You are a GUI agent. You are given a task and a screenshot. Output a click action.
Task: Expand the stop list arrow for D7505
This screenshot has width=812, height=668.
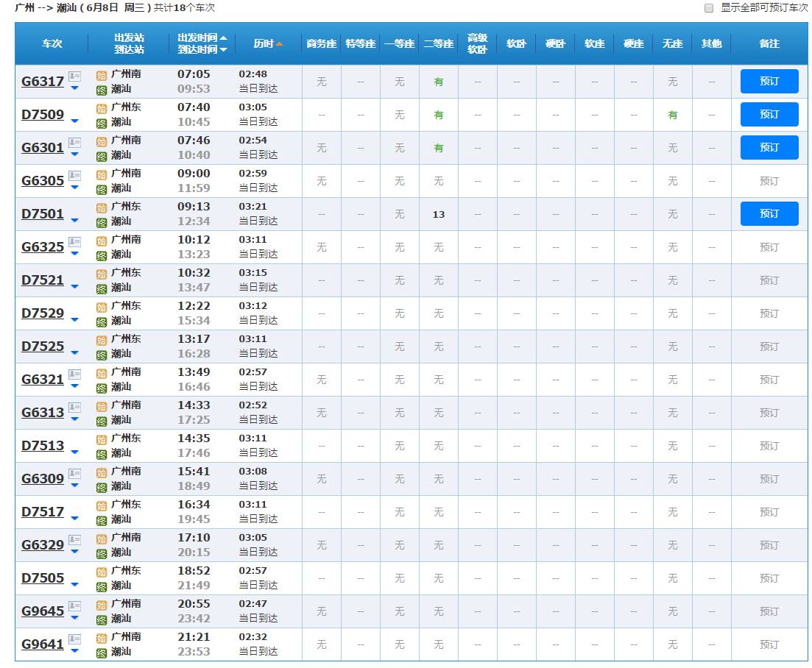pyautogui.click(x=74, y=585)
